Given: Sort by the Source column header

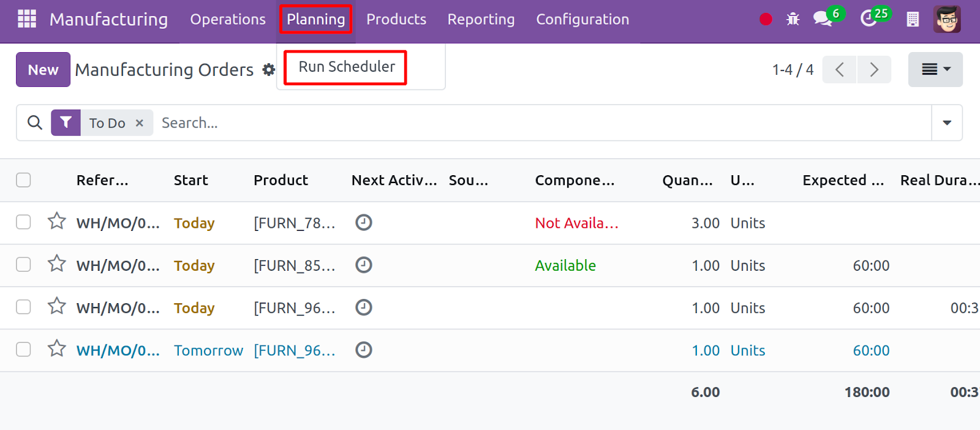Looking at the screenshot, I should (469, 180).
